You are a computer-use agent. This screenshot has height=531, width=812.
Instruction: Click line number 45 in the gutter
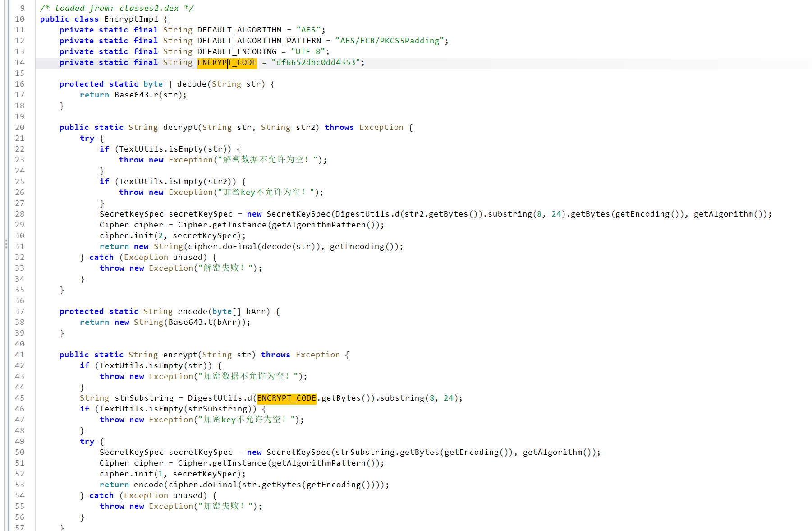(x=19, y=398)
